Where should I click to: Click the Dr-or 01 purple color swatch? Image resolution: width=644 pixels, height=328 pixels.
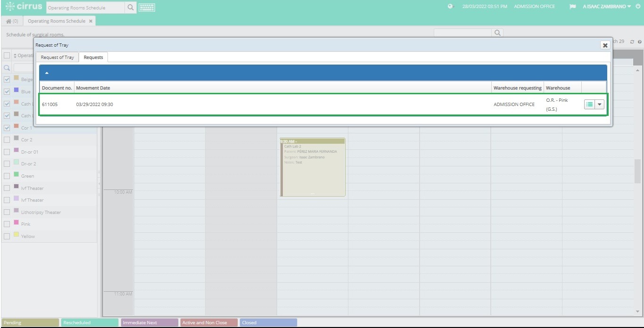(x=17, y=151)
